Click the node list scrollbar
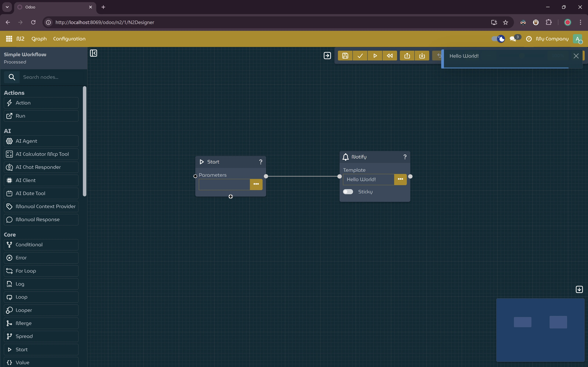This screenshot has width=588, height=367. pyautogui.click(x=85, y=141)
